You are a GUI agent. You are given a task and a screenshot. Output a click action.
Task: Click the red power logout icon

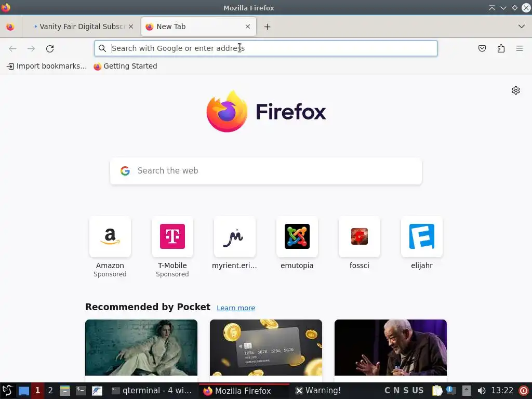pos(524,391)
